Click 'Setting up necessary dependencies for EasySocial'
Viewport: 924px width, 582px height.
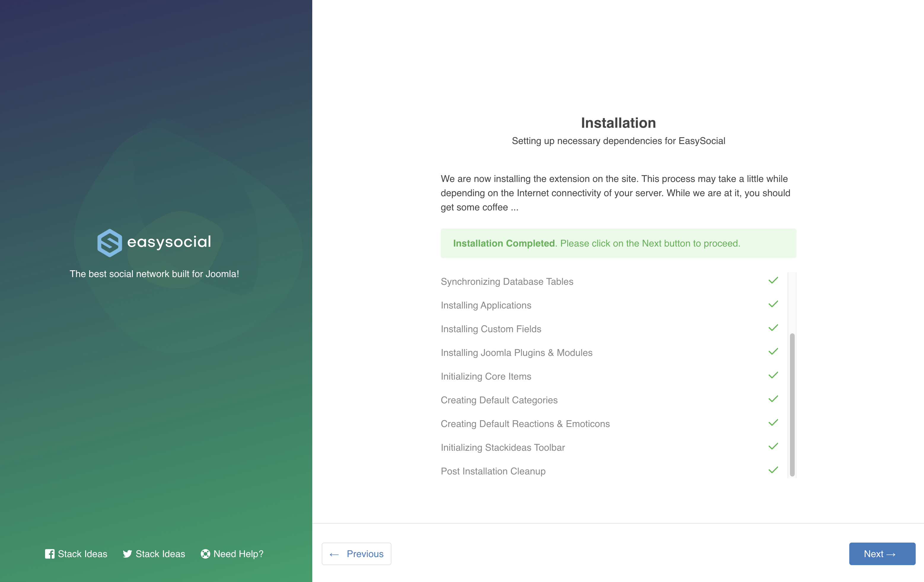point(618,141)
